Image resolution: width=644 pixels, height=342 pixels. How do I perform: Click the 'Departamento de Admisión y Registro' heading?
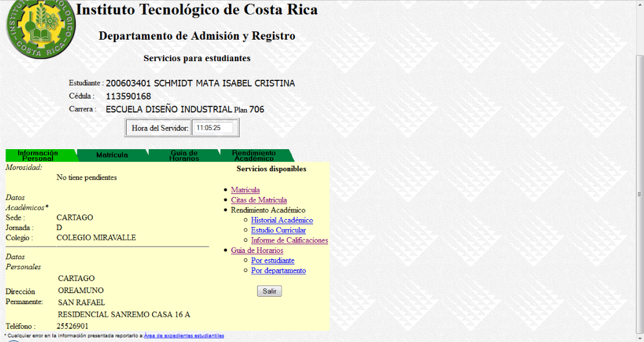pyautogui.click(x=197, y=36)
